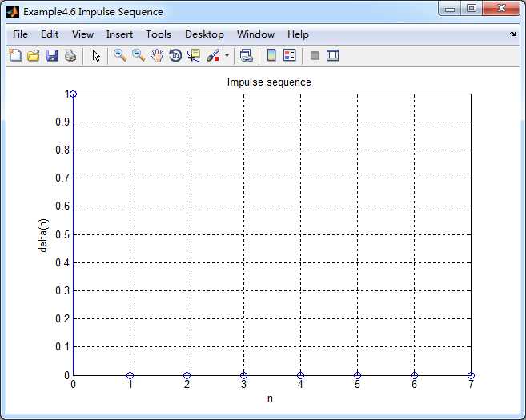Click y-axis tick label 0.1
526x420 pixels.
(x=62, y=346)
